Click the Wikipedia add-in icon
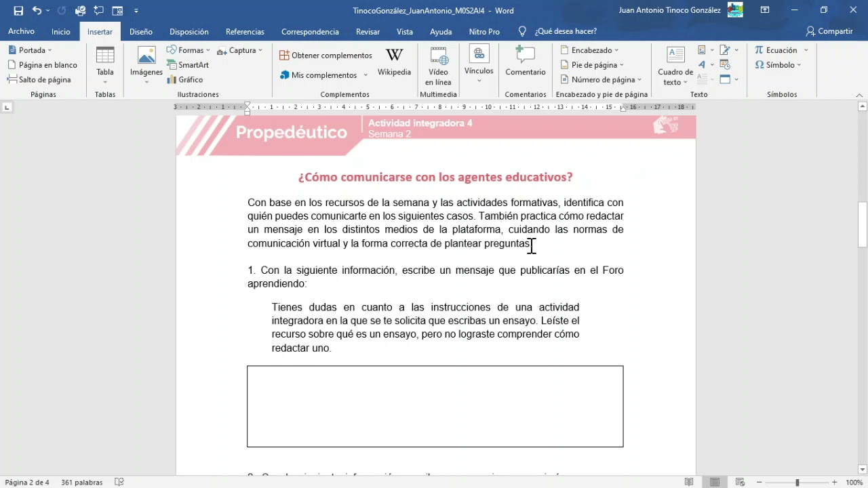 [394, 62]
